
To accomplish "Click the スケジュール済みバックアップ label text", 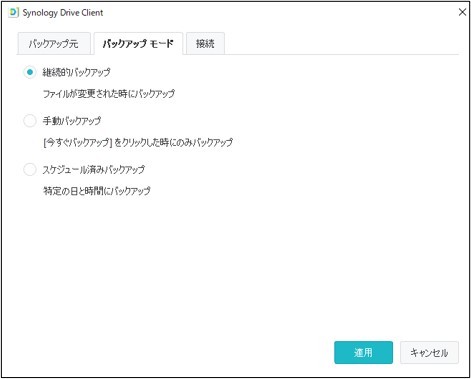I will pyautogui.click(x=93, y=169).
